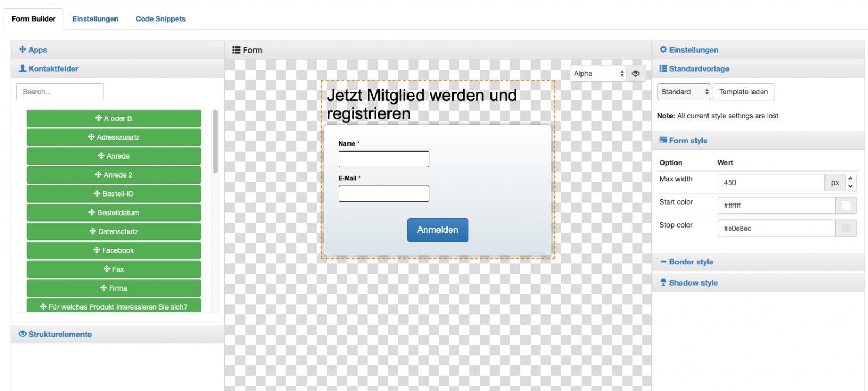The image size is (868, 391).
Task: Click the Kontaktfelder list scrollbar
Action: [215, 141]
